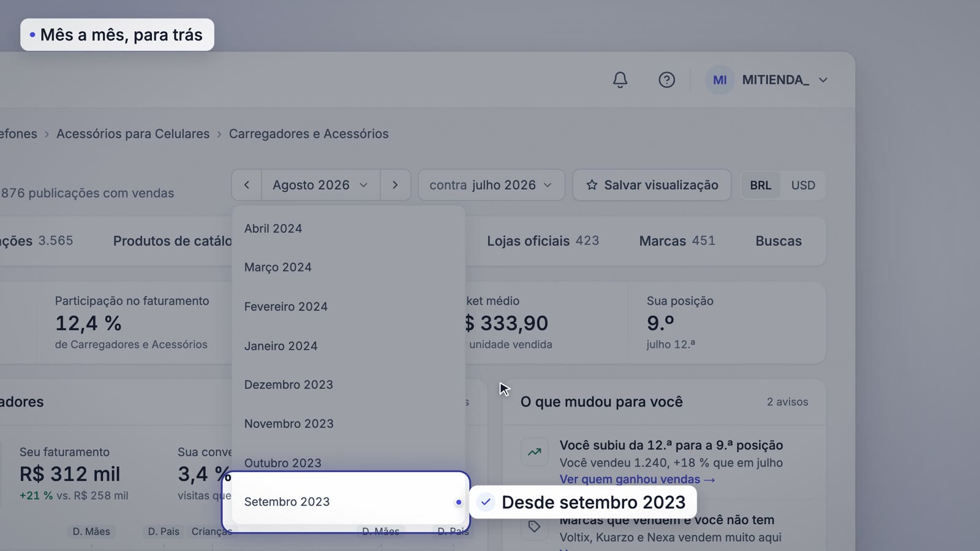The image size is (980, 551).
Task: Follow Ver quem ganhou vendas link
Action: click(x=637, y=479)
